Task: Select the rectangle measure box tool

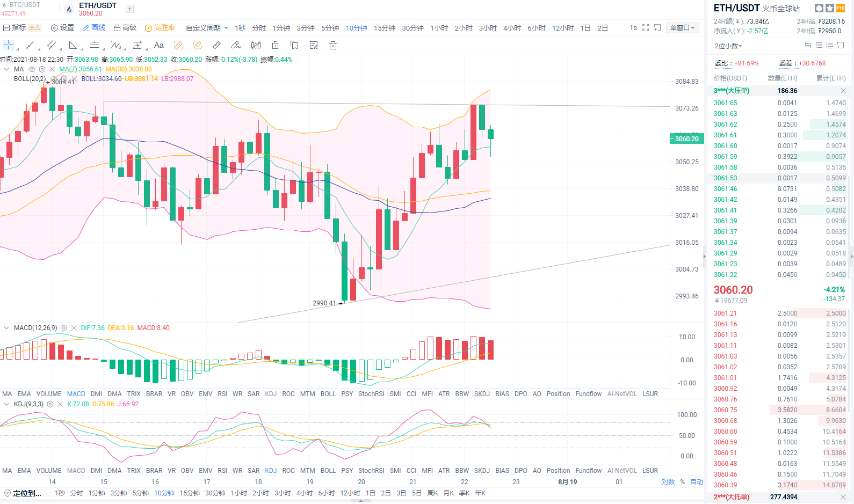Action: tap(137, 45)
